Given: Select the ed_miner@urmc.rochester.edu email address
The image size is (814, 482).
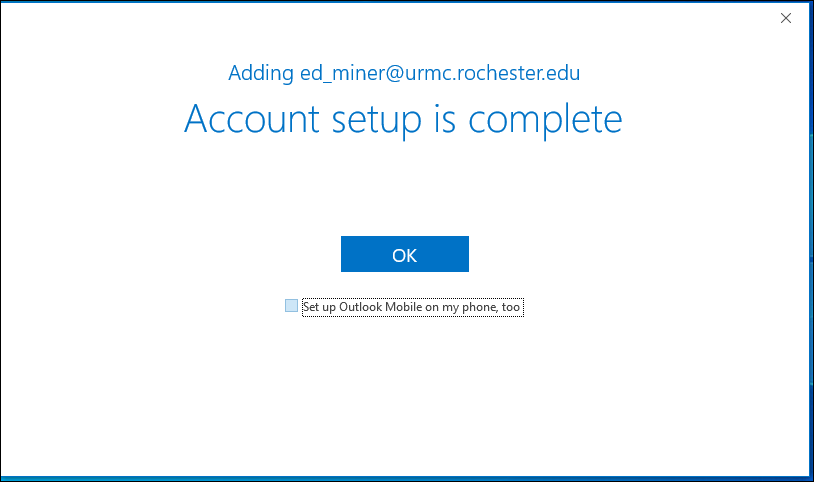Looking at the screenshot, I should (x=440, y=73).
